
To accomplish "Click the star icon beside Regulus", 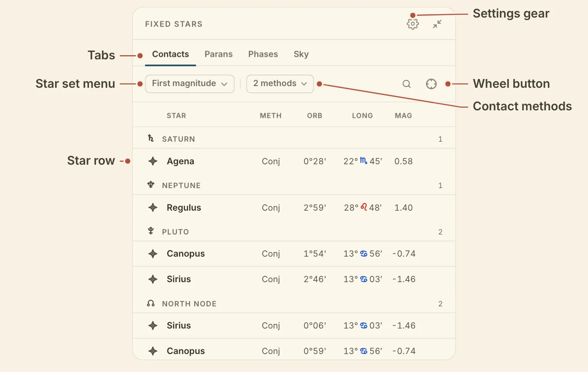I will (153, 207).
